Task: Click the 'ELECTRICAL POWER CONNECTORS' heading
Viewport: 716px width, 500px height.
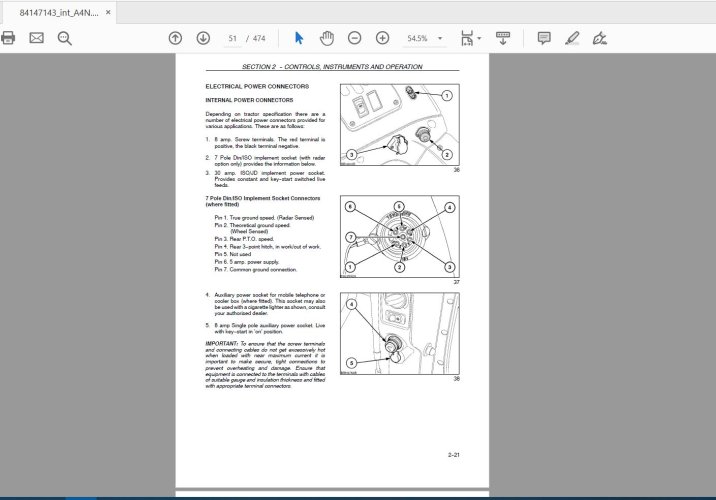Action: click(x=257, y=86)
